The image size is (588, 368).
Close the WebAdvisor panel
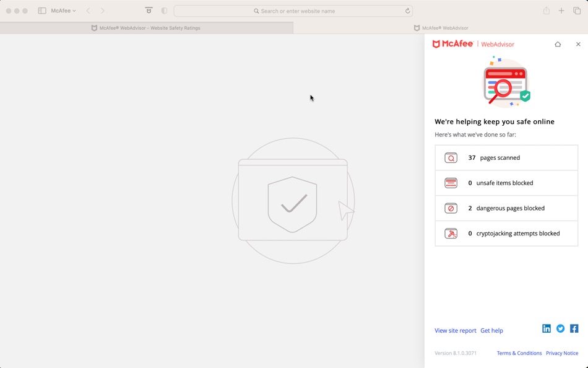click(x=578, y=45)
